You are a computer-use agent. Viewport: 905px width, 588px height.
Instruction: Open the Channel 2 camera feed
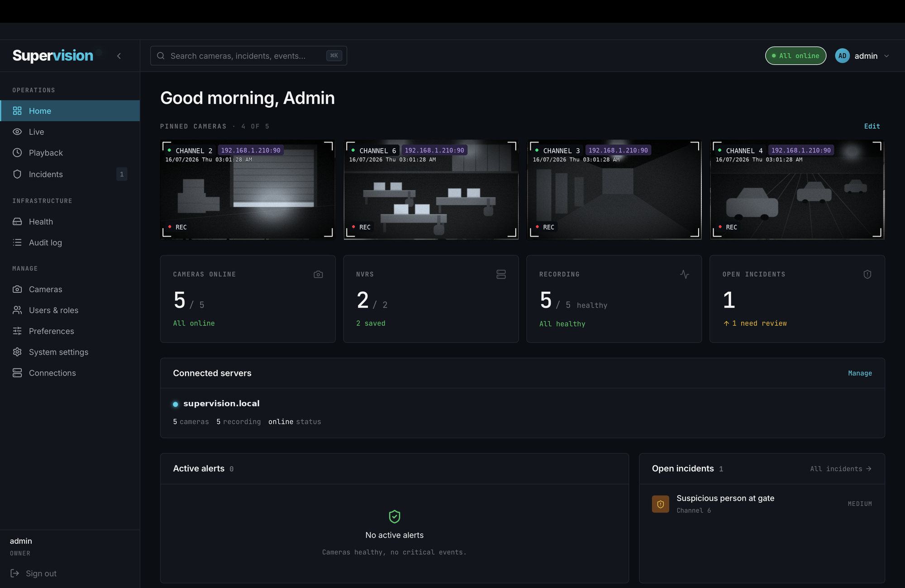click(x=248, y=190)
